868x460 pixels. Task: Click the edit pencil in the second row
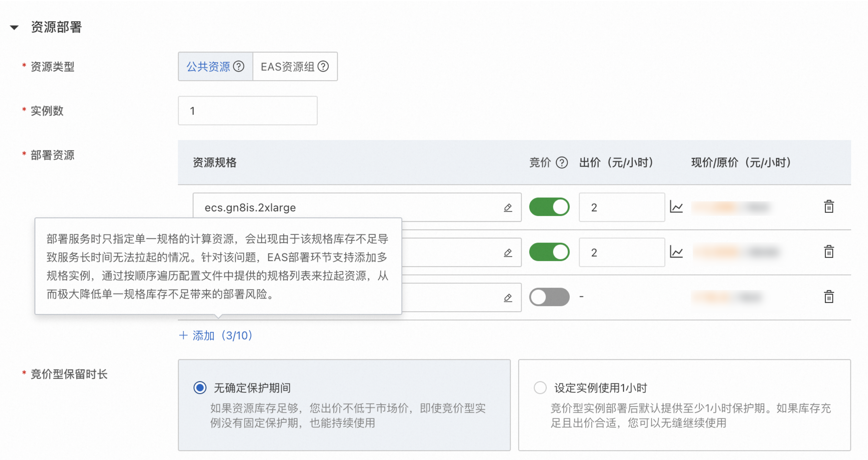point(508,253)
